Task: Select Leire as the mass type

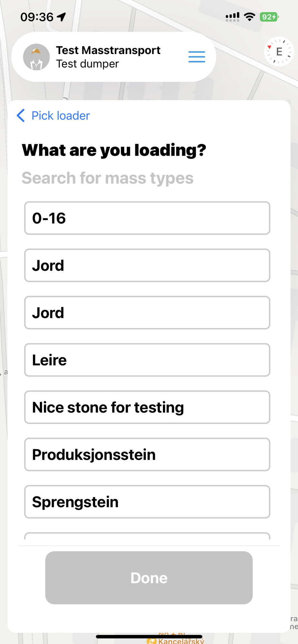Action: tap(147, 360)
